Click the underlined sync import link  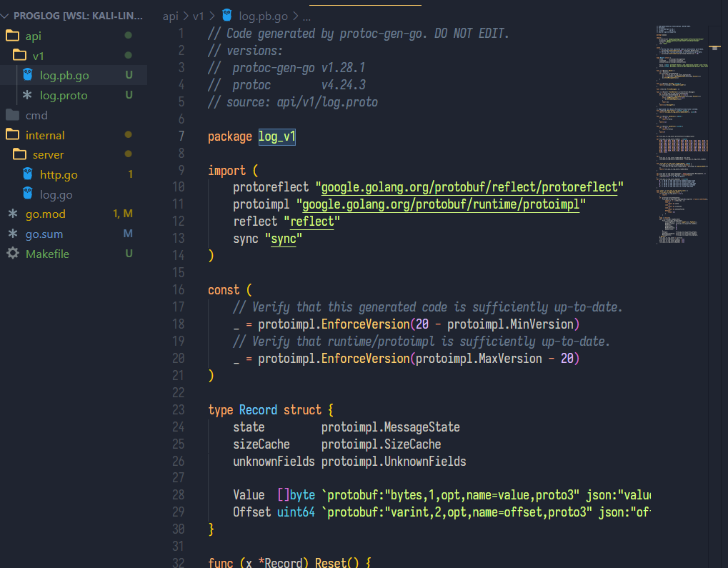click(284, 239)
